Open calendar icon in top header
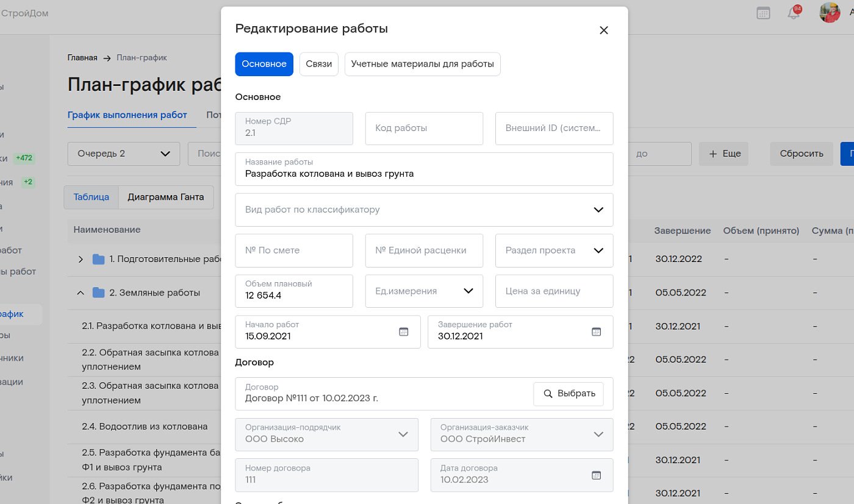Viewport: 854px width, 504px height. pos(763,13)
